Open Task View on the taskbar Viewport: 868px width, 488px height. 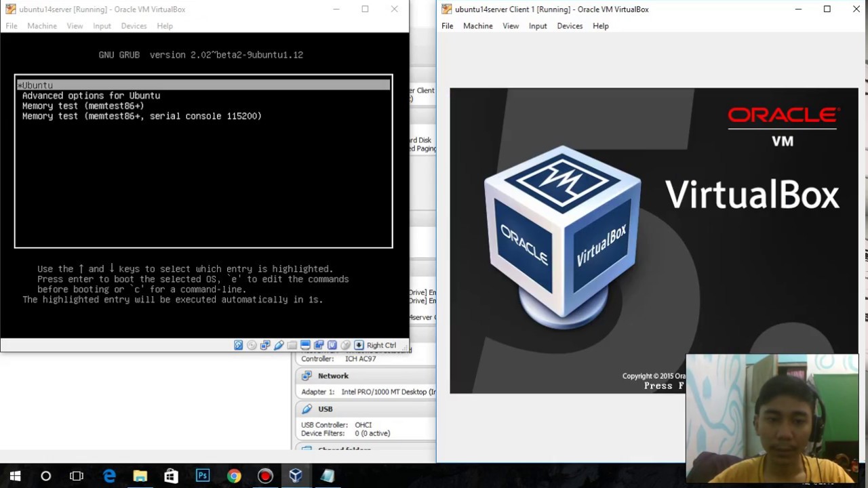click(x=77, y=476)
